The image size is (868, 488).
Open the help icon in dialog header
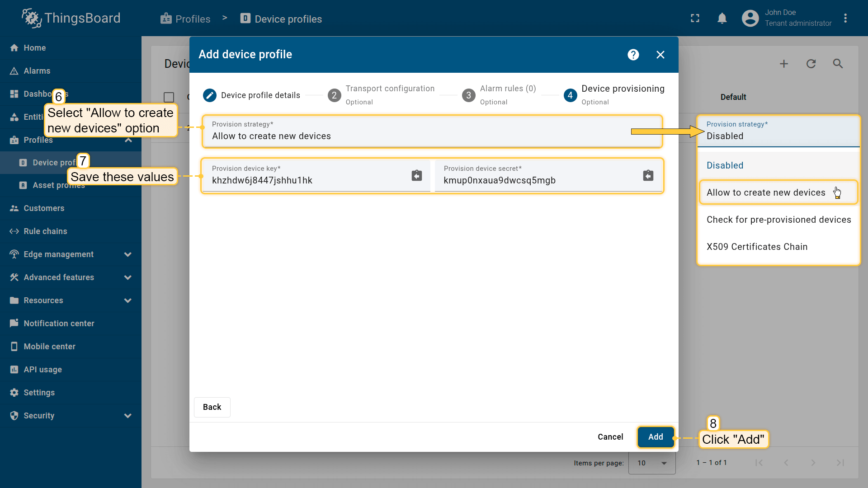point(633,55)
